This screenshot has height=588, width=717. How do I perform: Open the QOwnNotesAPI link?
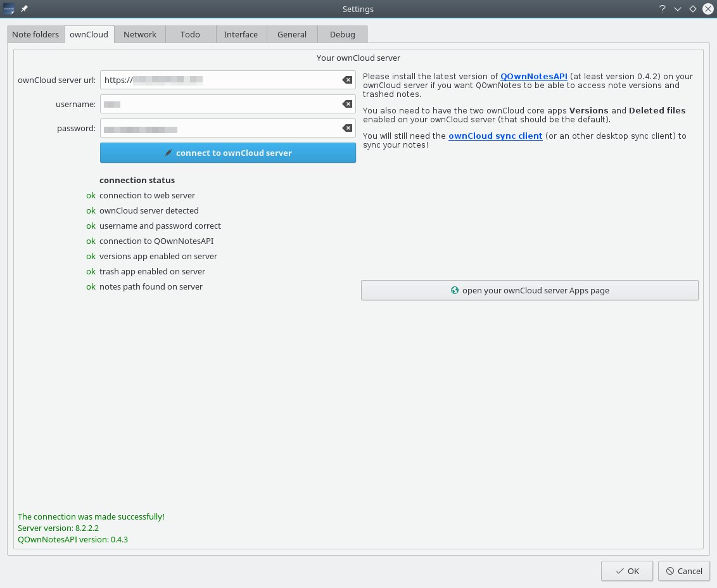click(x=534, y=77)
